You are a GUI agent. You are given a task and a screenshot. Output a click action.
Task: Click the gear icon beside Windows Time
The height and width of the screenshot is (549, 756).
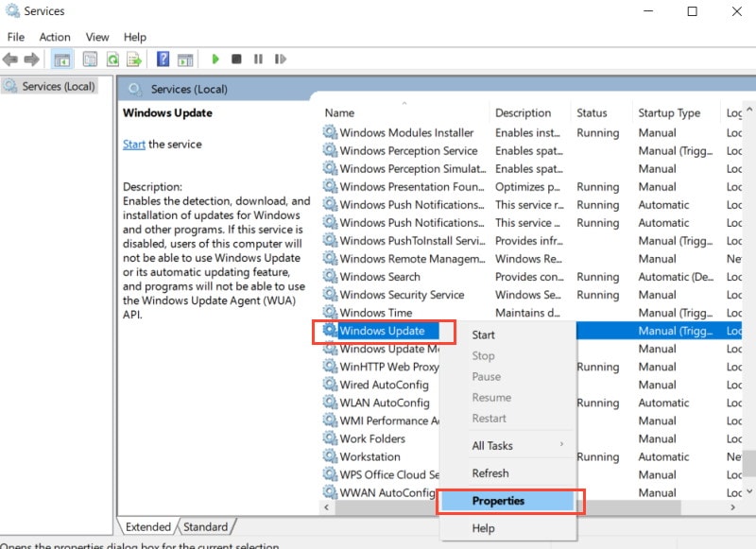(x=330, y=312)
